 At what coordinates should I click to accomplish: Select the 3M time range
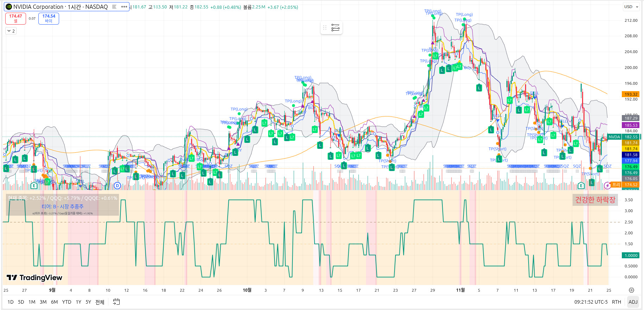43,302
